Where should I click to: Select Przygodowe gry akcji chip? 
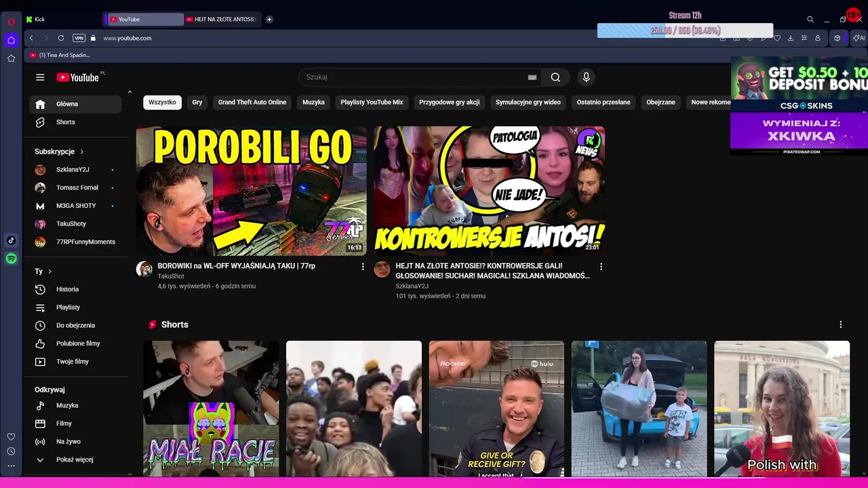[449, 102]
